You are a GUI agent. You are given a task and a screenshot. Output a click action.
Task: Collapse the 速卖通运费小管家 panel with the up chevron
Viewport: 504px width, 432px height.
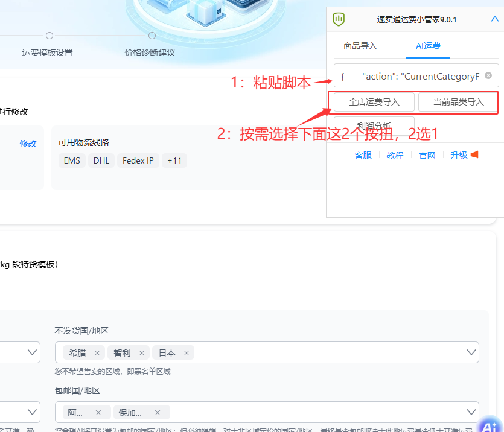point(495,19)
